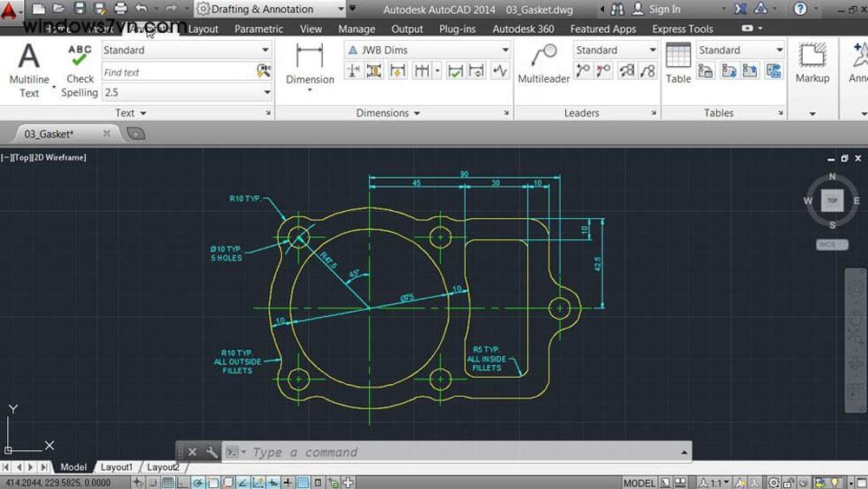Click the Collect multileaders icon
The image size is (868, 489).
648,71
